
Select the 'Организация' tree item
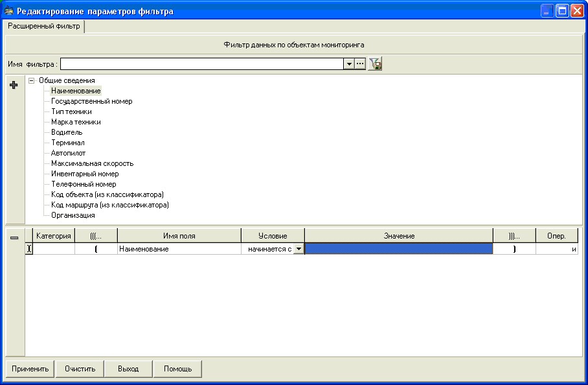(x=73, y=215)
